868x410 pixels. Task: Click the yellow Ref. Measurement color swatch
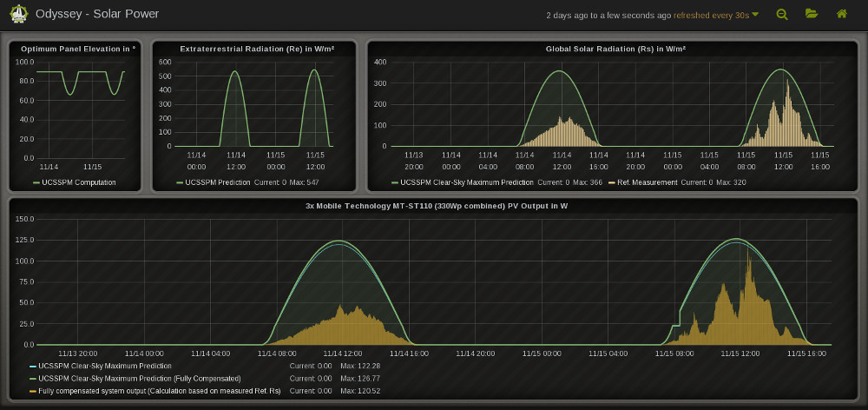coord(611,182)
